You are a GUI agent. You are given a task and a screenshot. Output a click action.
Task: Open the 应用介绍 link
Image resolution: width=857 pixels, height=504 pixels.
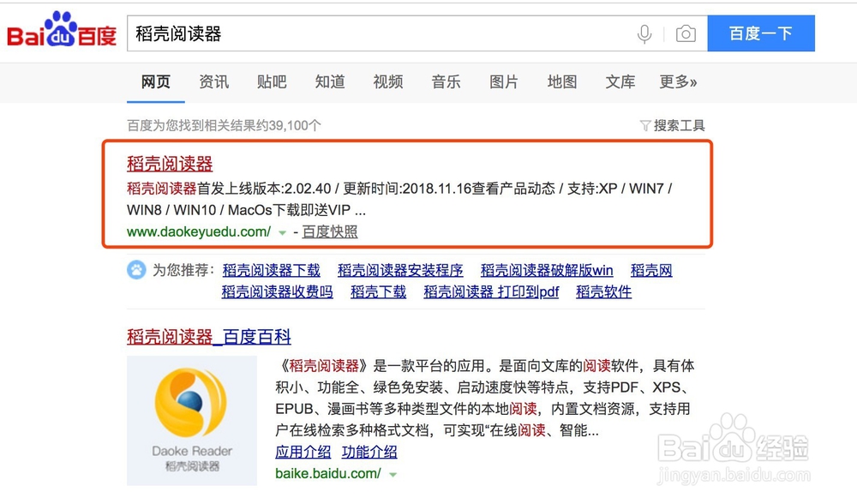pos(303,452)
